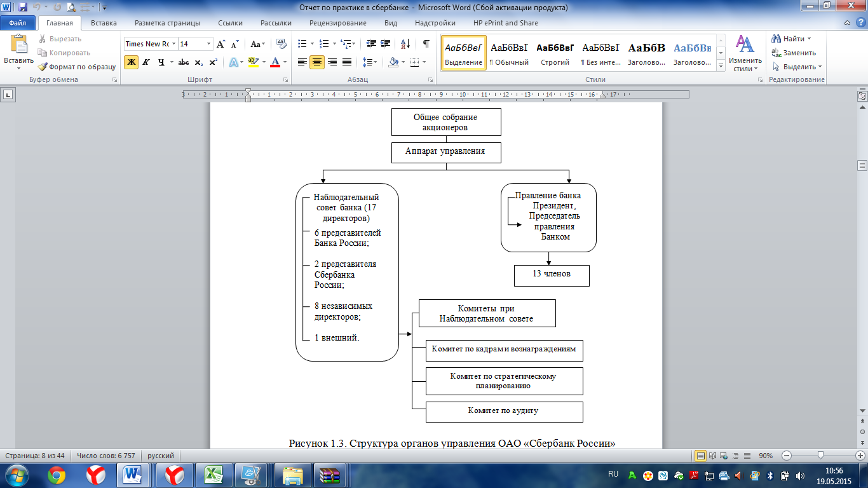Click the red font color button
The height and width of the screenshot is (488, 868).
coord(275,62)
